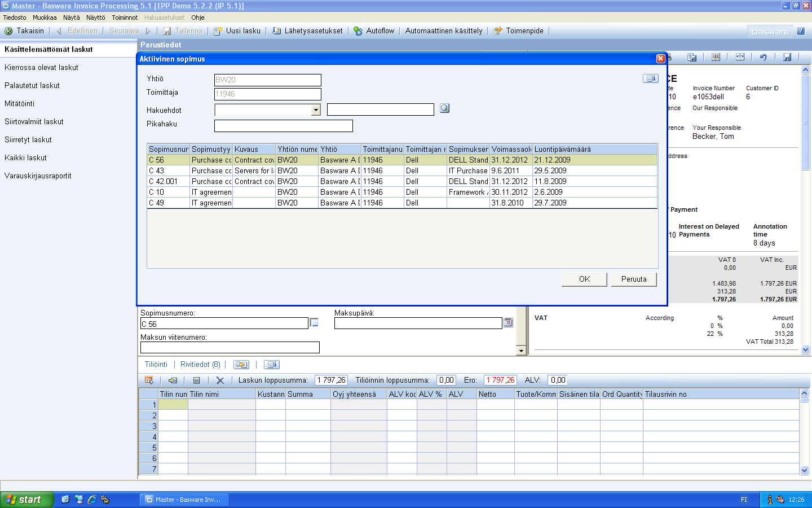Click Uusi lasku in the toolbar

coord(237,31)
